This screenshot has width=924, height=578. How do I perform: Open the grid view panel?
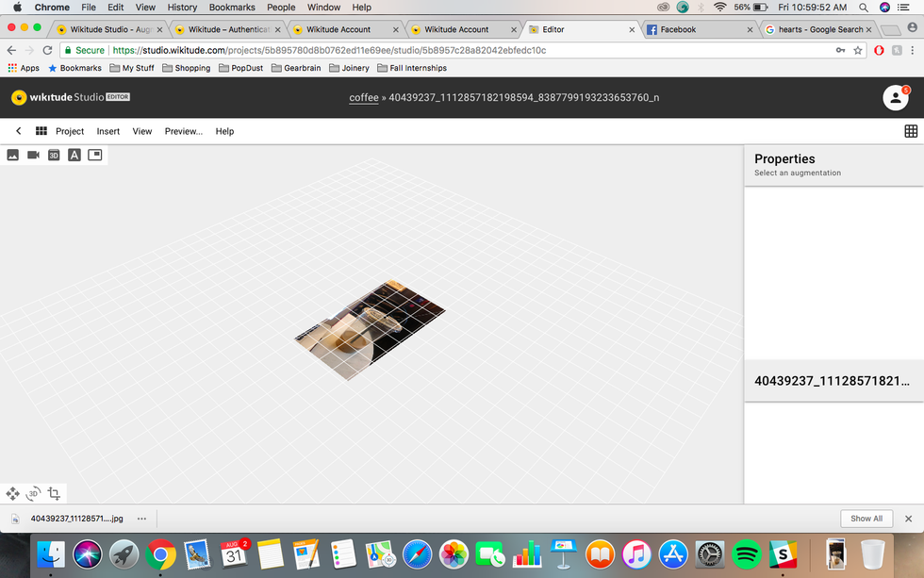[911, 131]
